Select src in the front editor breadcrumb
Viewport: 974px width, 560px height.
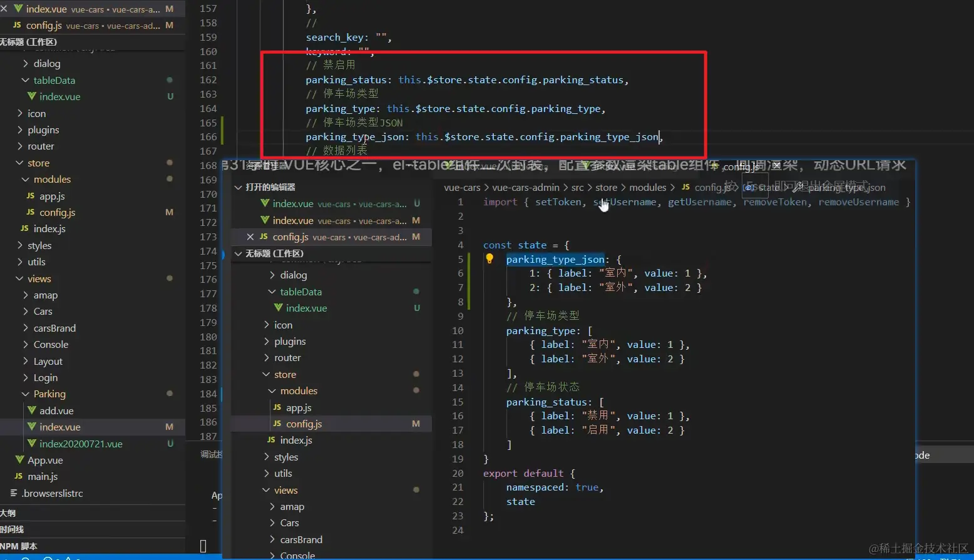577,187
